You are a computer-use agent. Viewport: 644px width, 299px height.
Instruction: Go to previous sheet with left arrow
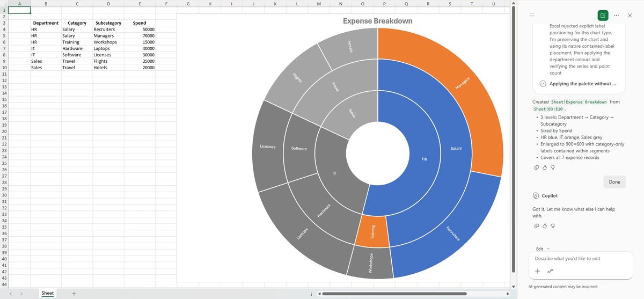click(10, 294)
